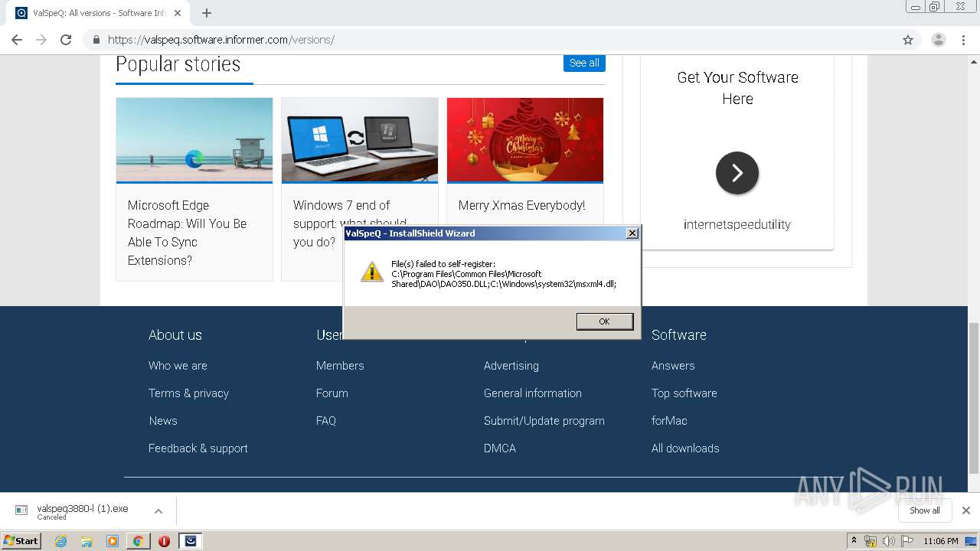
Task: Open Submit/Update program footer link
Action: point(544,421)
